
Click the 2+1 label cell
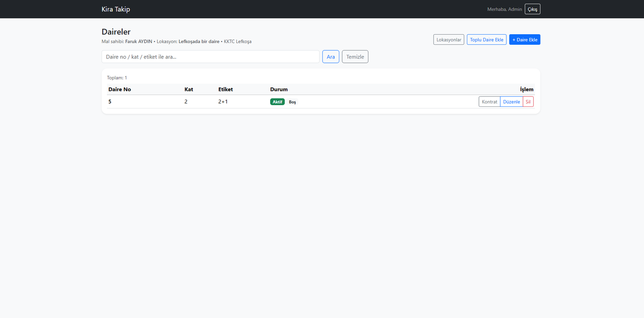223,102
